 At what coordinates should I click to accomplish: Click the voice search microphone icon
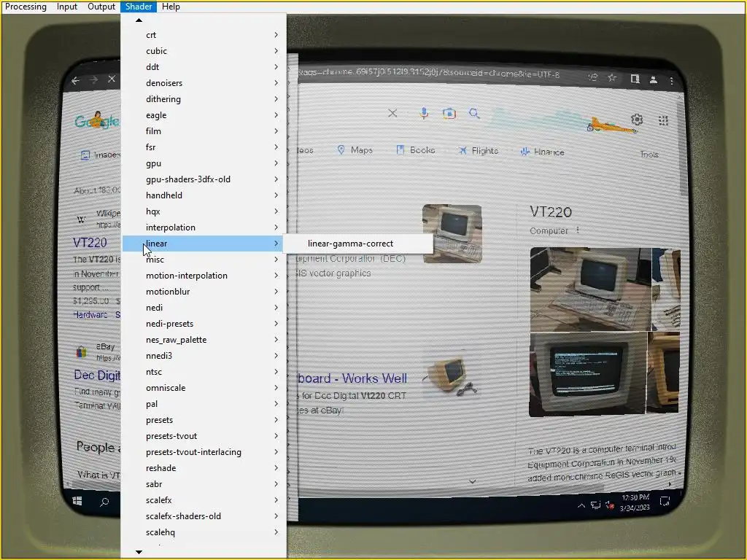click(424, 113)
